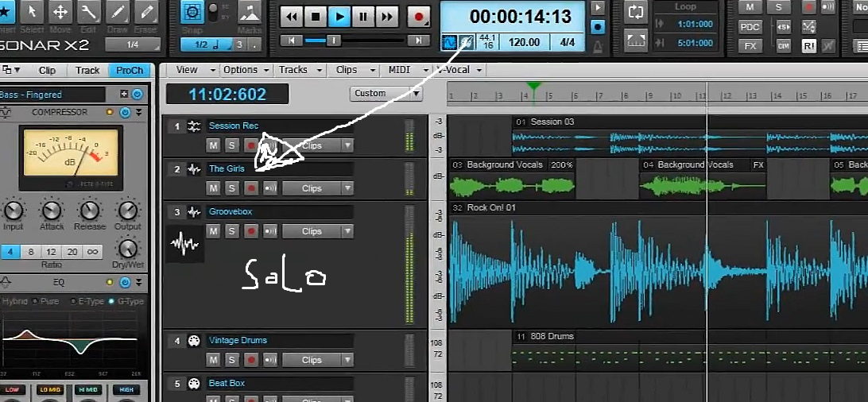Click the global Solo S button
This screenshot has width=868, height=402.
pyautogui.click(x=779, y=7)
